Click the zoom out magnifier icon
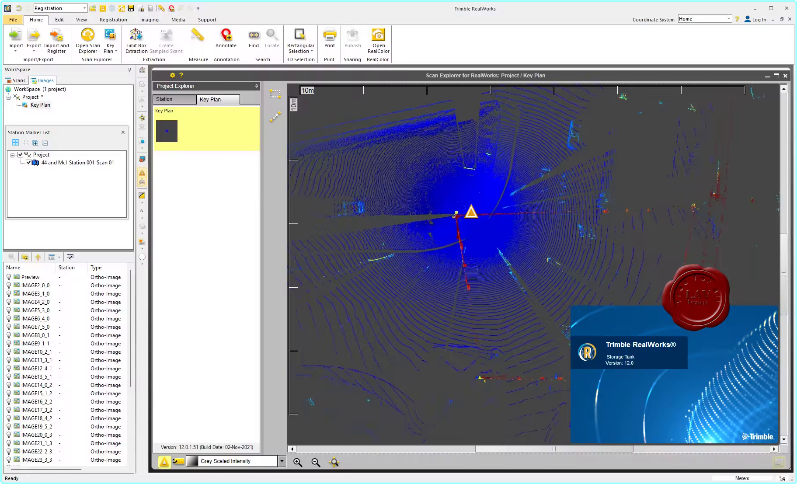Screen dimensions: 797x484 coord(315,461)
